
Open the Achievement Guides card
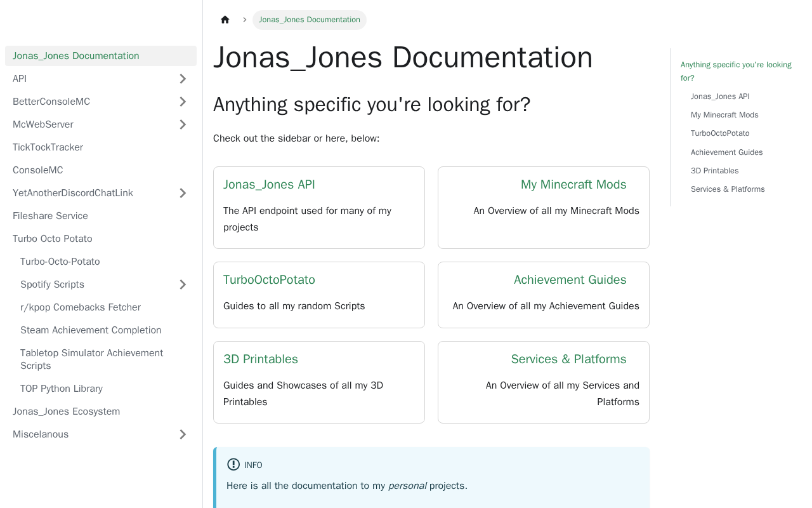point(570,280)
